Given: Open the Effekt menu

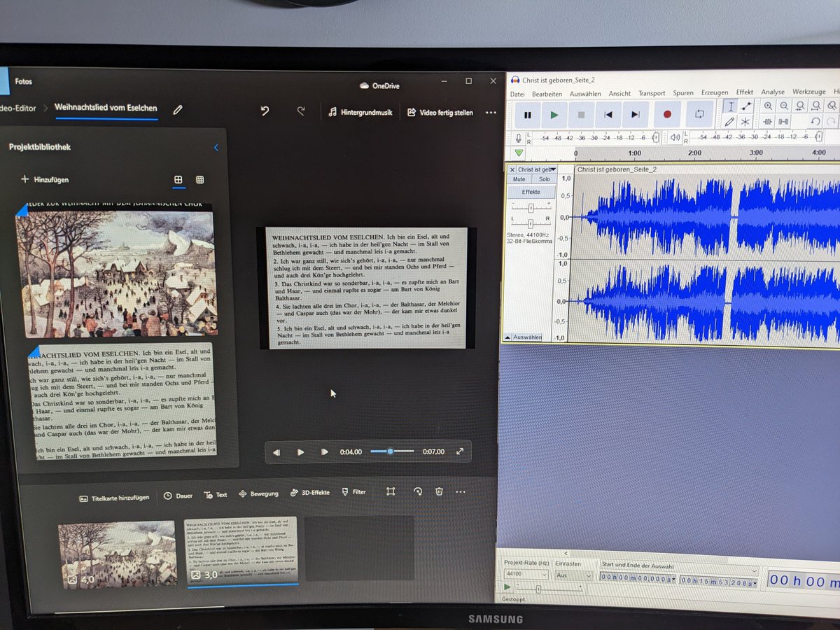Looking at the screenshot, I should [x=745, y=92].
